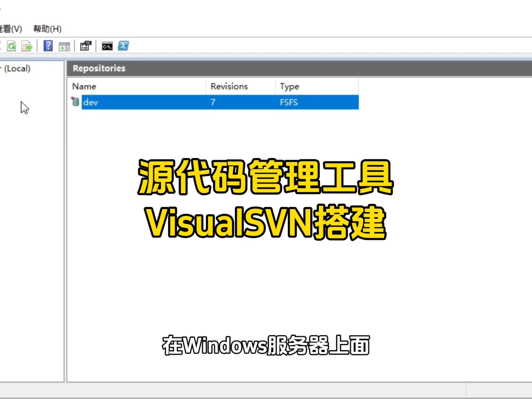532x399 pixels.
Task: Click the dev repository icon
Action: pos(75,101)
